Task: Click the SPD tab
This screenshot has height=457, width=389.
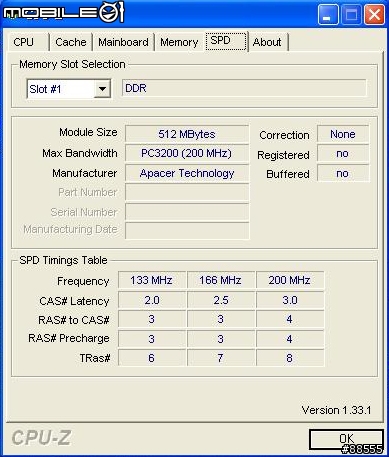Action: click(226, 41)
